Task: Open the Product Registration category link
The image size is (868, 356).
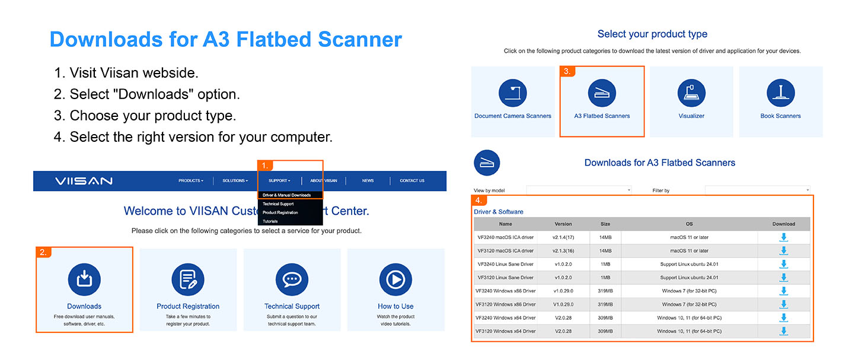Action: pyautogui.click(x=188, y=307)
